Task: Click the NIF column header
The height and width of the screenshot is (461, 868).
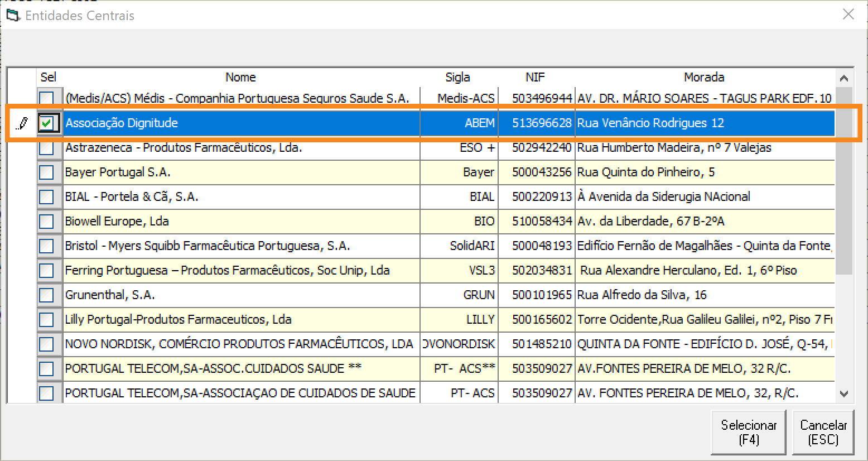Action: [x=535, y=77]
